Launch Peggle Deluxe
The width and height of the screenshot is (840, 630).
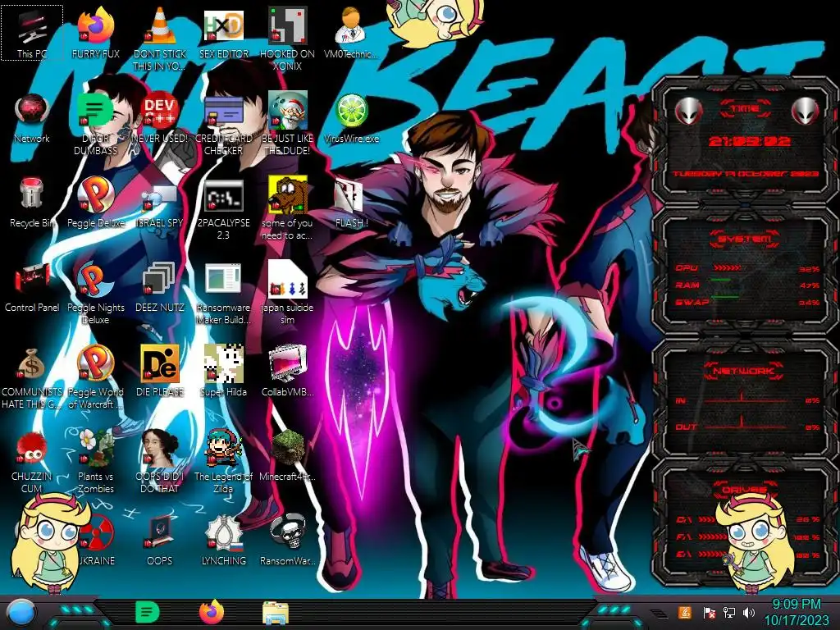[95, 203]
